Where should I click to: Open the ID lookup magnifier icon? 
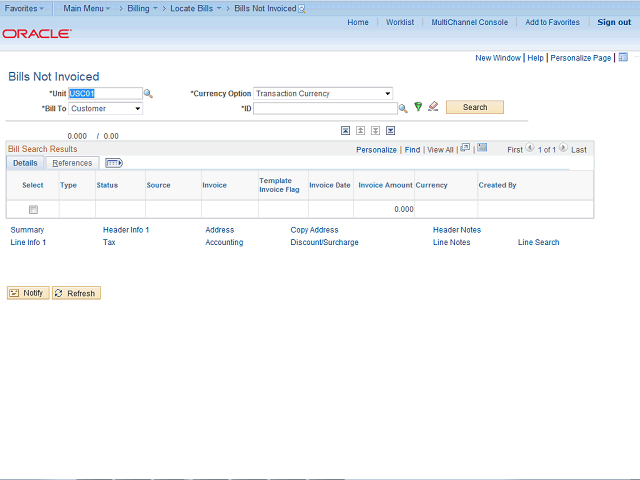tap(403, 109)
